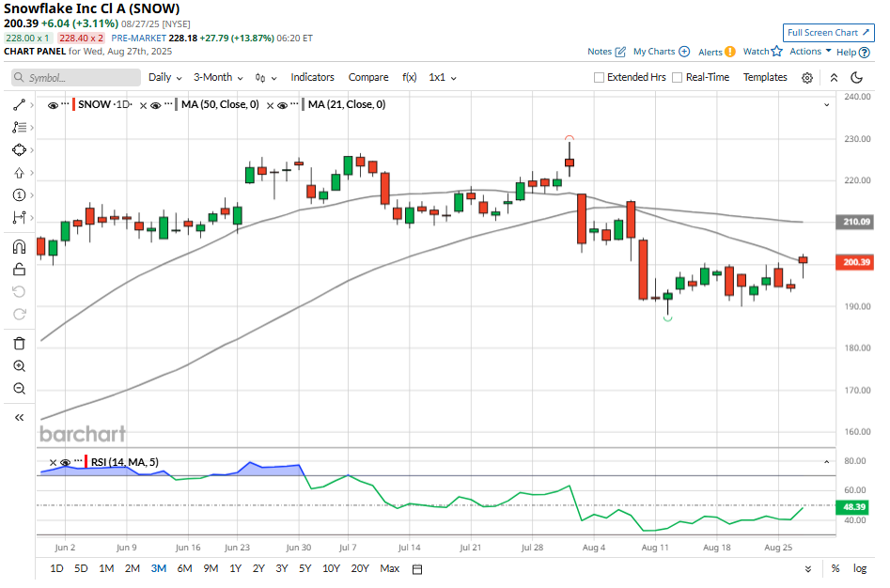Screen dimensions: 890x588
Task: Delete drawings with the trash icon
Action: 19,344
